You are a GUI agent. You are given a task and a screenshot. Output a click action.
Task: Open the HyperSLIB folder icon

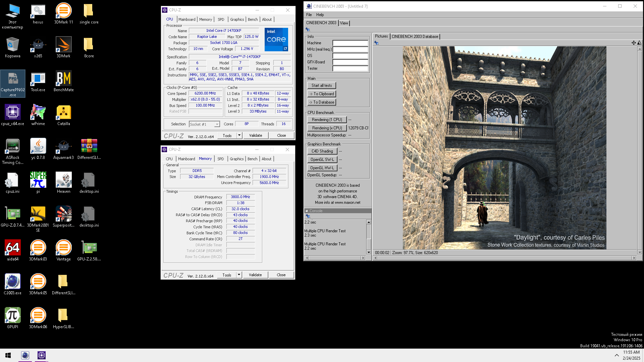click(x=63, y=318)
